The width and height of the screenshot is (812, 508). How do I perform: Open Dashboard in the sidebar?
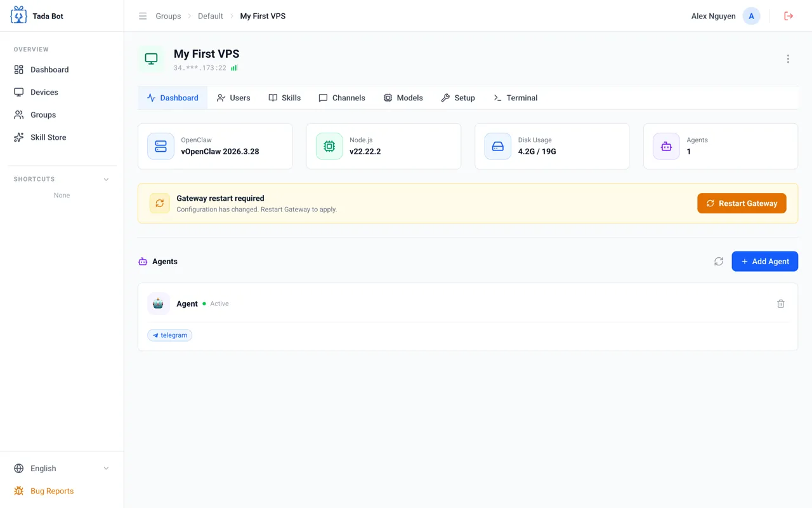pyautogui.click(x=62, y=70)
